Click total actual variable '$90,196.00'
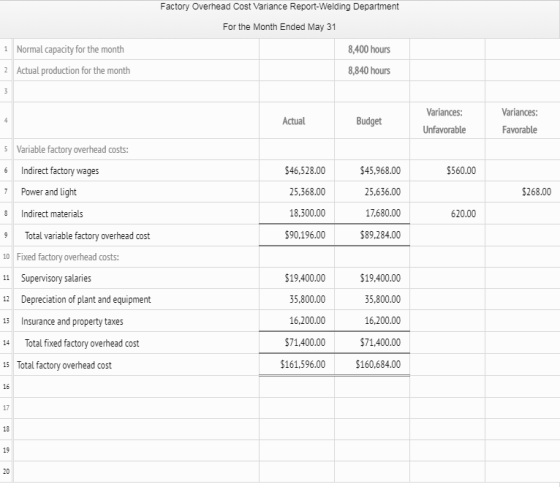The width and height of the screenshot is (560, 487). coord(305,235)
